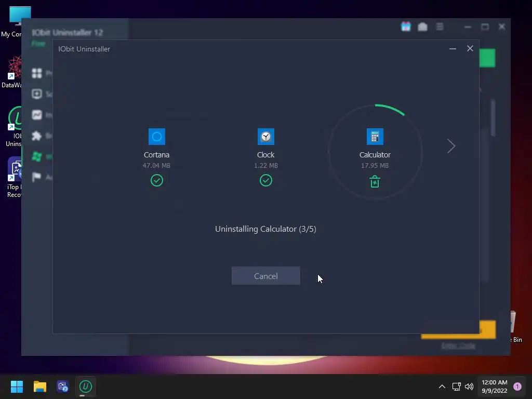Open Browser Extensions puzzle icon in sidebar

(37, 136)
